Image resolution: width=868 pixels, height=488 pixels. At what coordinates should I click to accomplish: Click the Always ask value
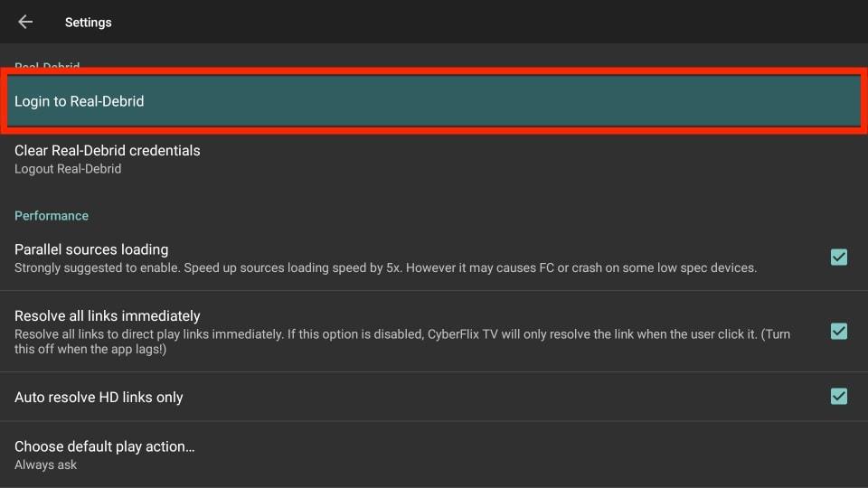pyautogui.click(x=45, y=465)
